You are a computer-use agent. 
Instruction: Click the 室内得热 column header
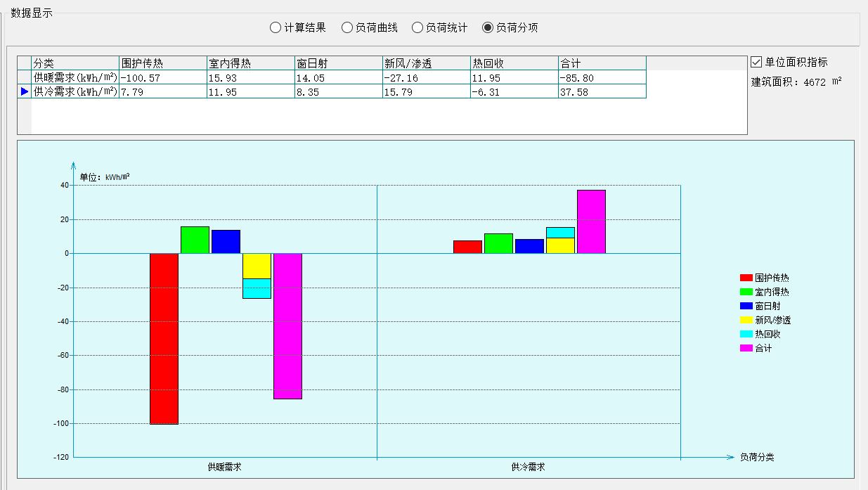point(250,63)
